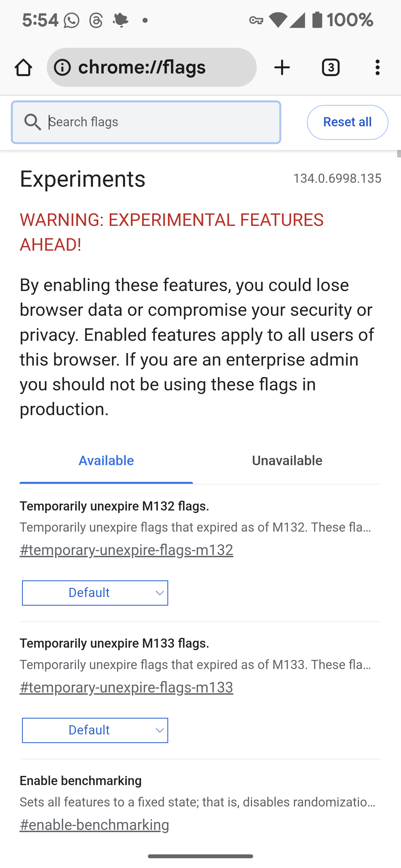Open the #temporary-unexpire-flags-m133 link
The width and height of the screenshot is (401, 868).
point(126,688)
